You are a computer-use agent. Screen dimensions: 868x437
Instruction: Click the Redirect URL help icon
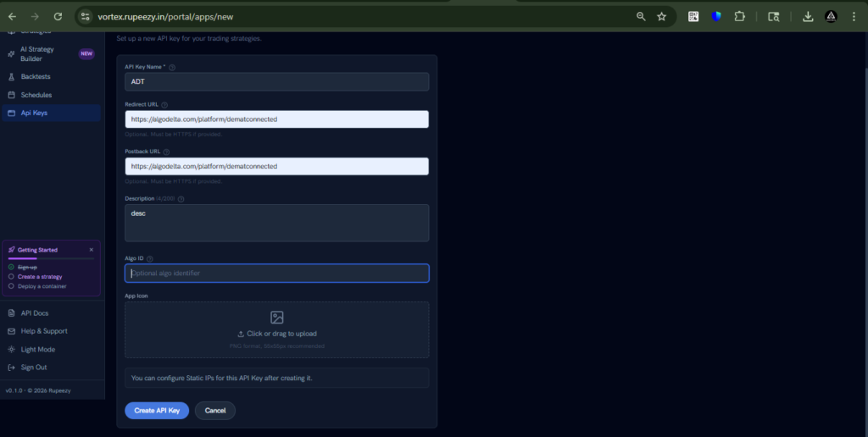click(164, 105)
